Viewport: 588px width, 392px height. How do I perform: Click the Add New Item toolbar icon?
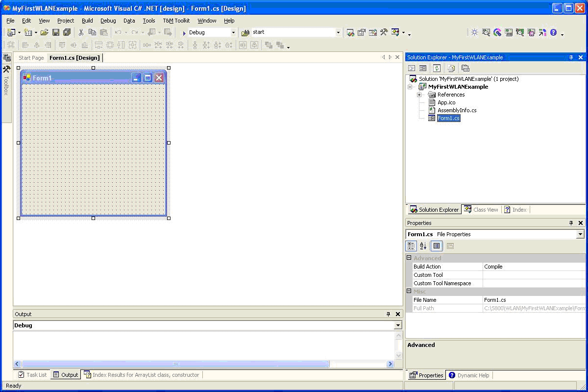[28, 32]
